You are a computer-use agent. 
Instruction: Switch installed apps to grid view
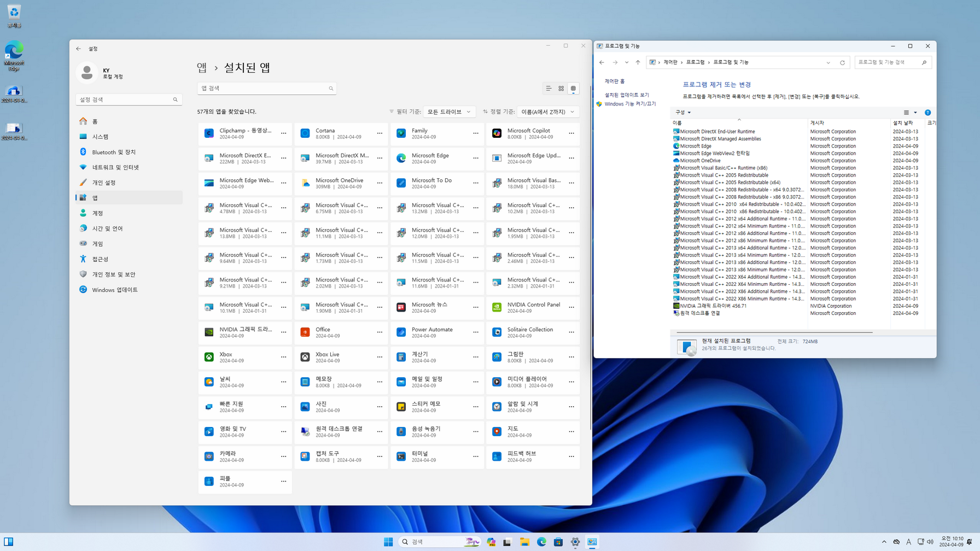click(561, 89)
